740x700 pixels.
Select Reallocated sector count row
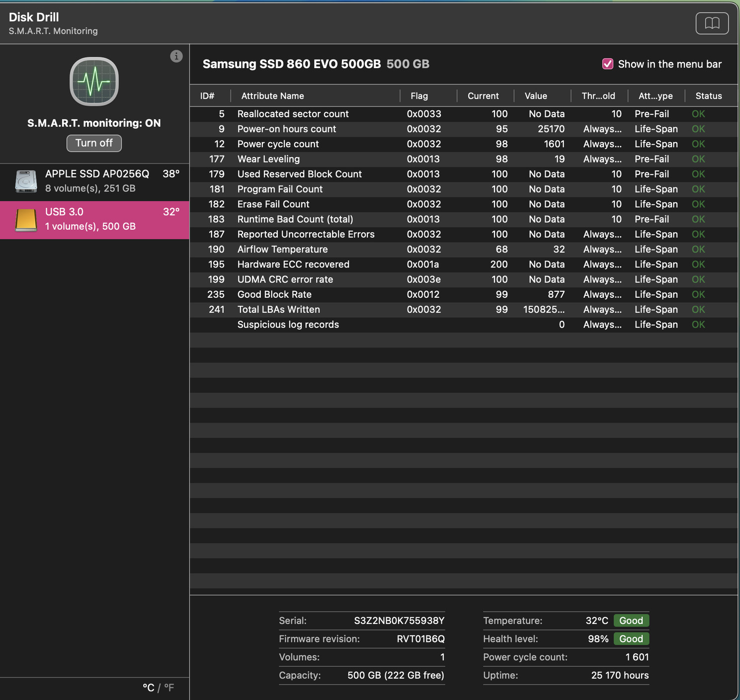click(463, 114)
